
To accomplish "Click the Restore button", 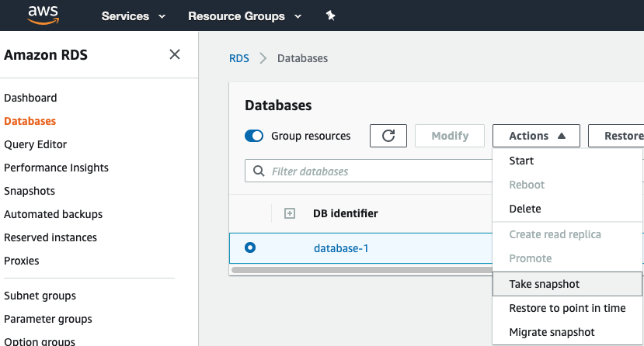I will [x=616, y=136].
